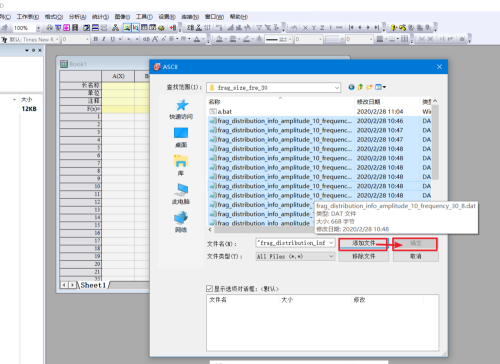Switch to the Sheet1 tab
This screenshot has height=364, width=500.
pyautogui.click(x=93, y=285)
